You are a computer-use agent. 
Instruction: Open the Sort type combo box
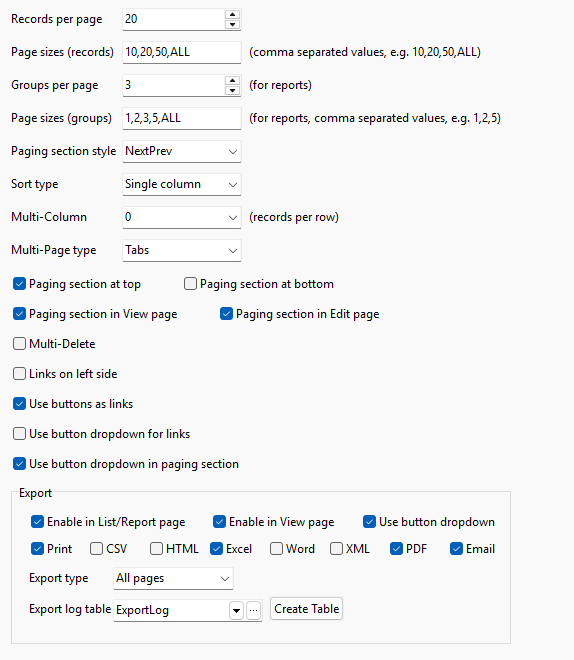pos(182,184)
